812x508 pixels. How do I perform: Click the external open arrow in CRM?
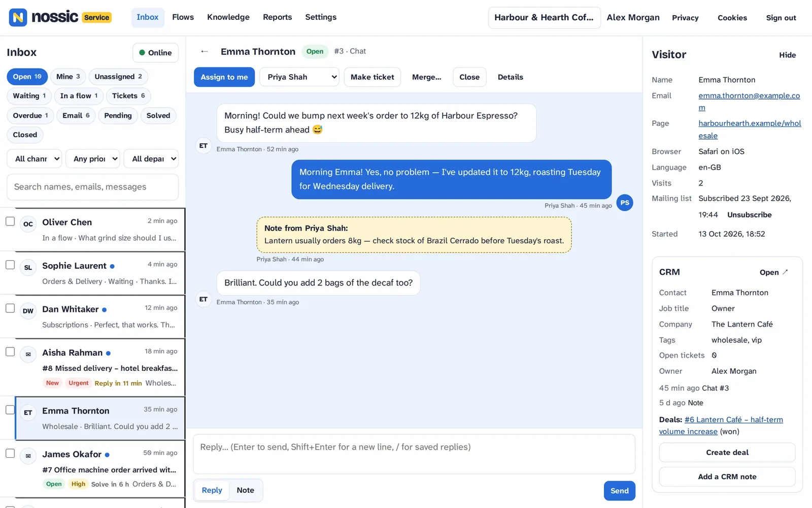pyautogui.click(x=785, y=272)
